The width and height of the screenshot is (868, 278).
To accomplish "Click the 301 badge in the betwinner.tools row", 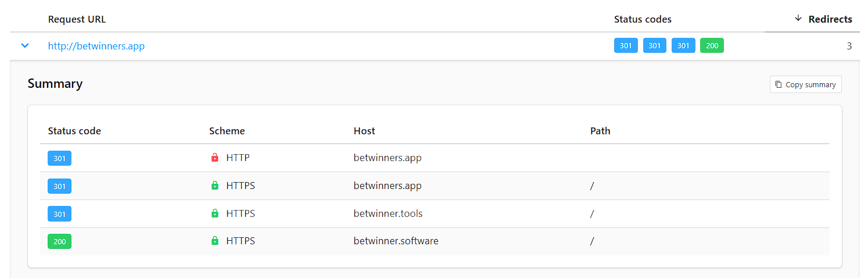I will pos(59,214).
